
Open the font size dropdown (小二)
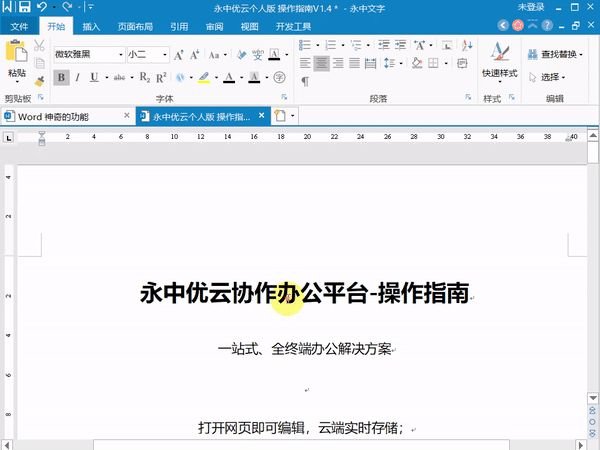pyautogui.click(x=165, y=55)
